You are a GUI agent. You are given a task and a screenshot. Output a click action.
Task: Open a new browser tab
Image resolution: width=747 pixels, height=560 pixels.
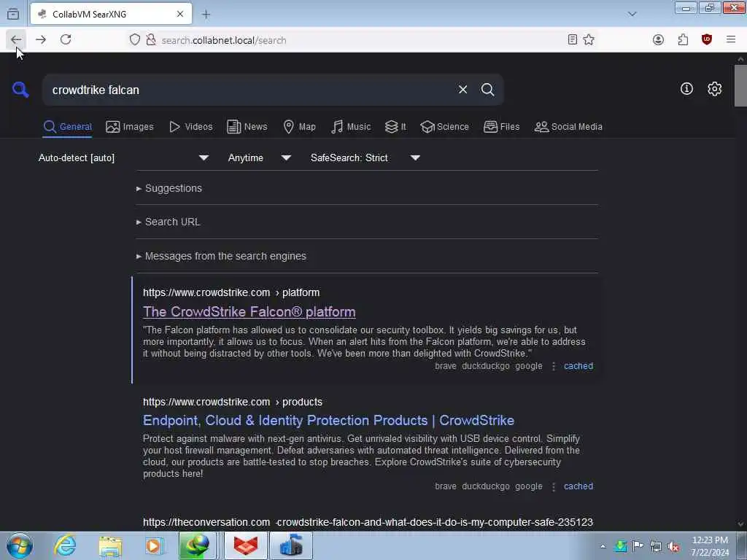point(206,15)
